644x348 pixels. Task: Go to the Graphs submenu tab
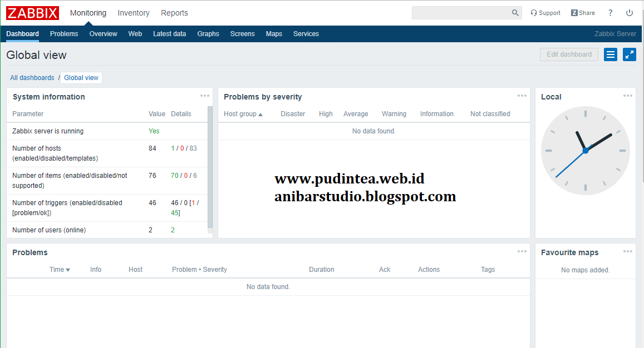208,34
